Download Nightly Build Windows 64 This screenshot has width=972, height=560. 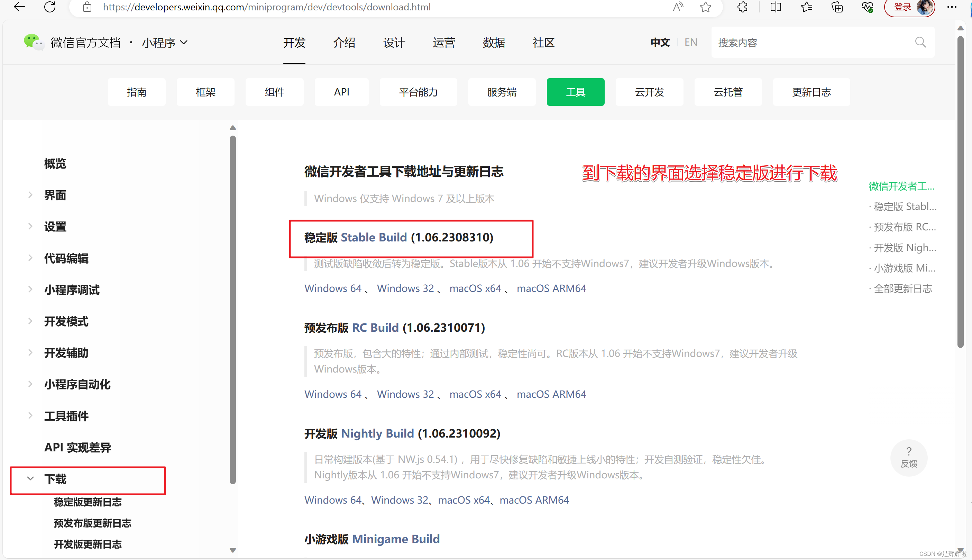(x=333, y=499)
